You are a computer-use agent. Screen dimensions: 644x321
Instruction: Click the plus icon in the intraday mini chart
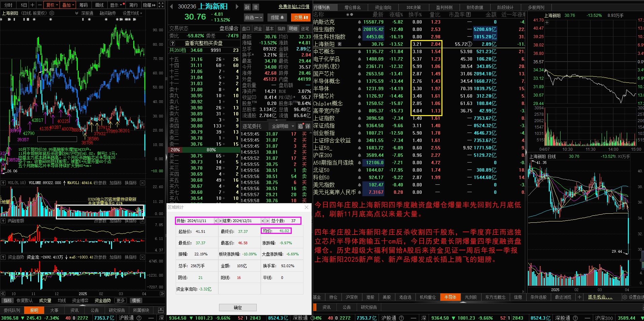(x=547, y=23)
